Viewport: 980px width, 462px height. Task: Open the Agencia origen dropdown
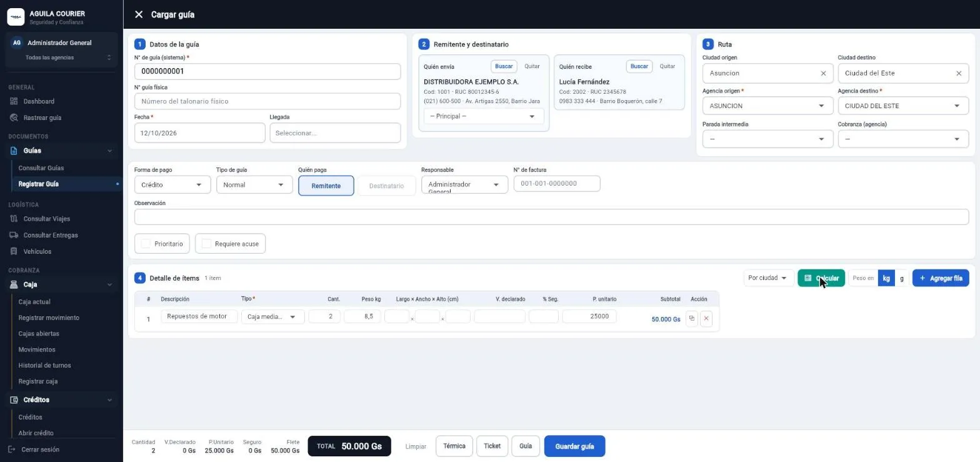click(x=767, y=106)
